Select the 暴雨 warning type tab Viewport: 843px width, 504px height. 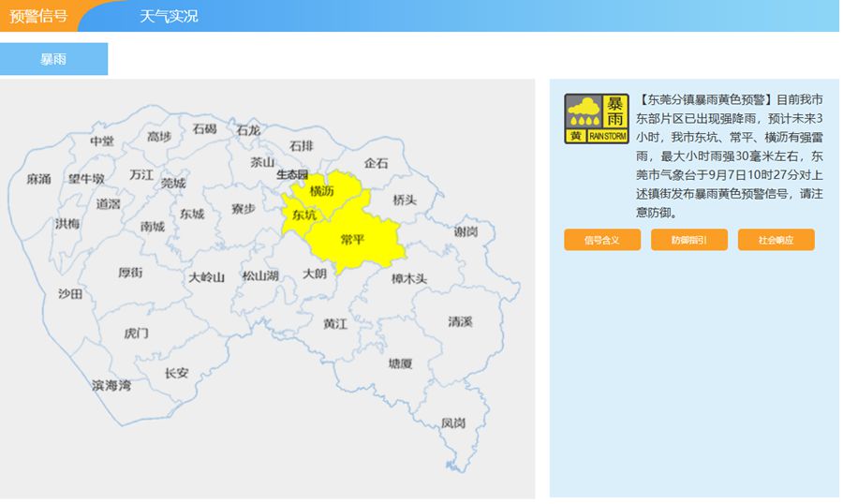[53, 59]
